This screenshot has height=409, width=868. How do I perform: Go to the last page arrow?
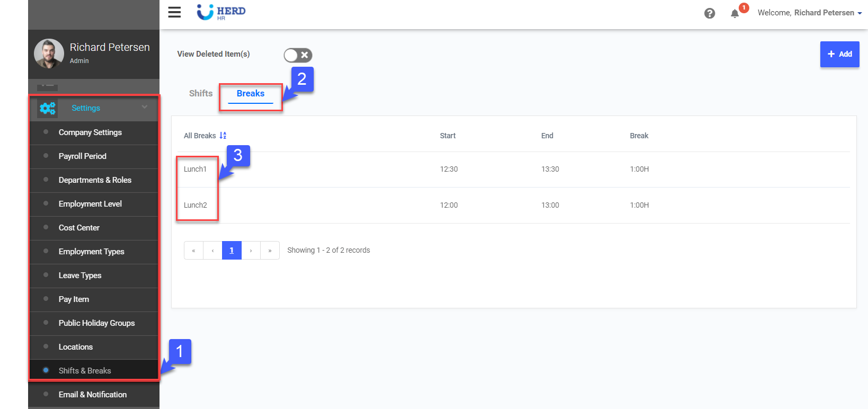[270, 251]
